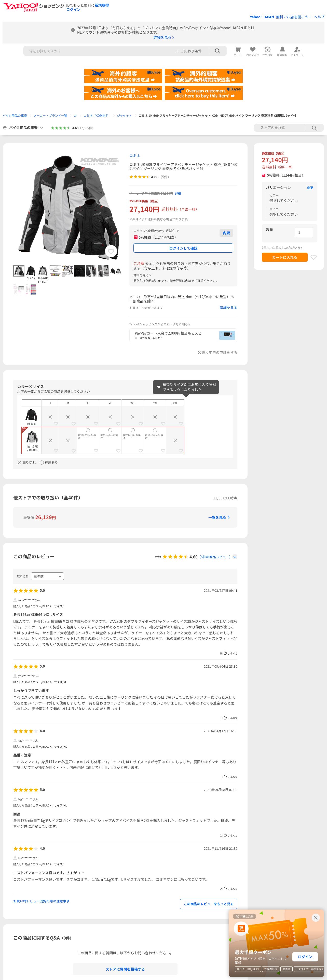
Task: Click the 新規取得 ID link
Action: [x=102, y=5]
